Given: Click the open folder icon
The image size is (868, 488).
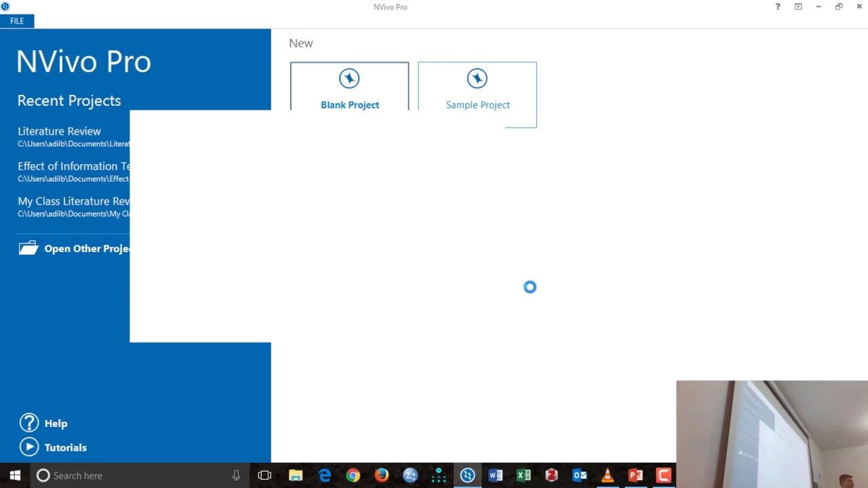Looking at the screenshot, I should [28, 248].
